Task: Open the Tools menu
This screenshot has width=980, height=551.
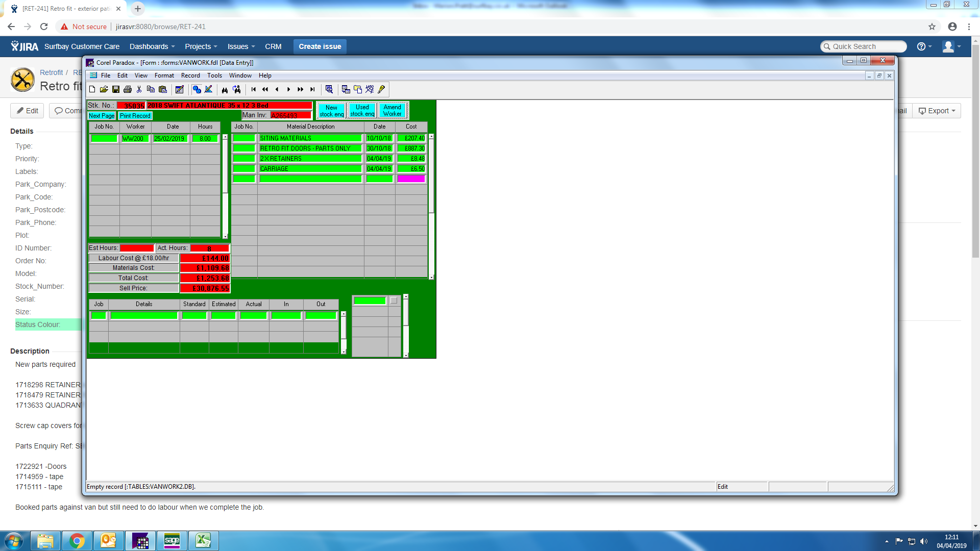Action: [214, 76]
